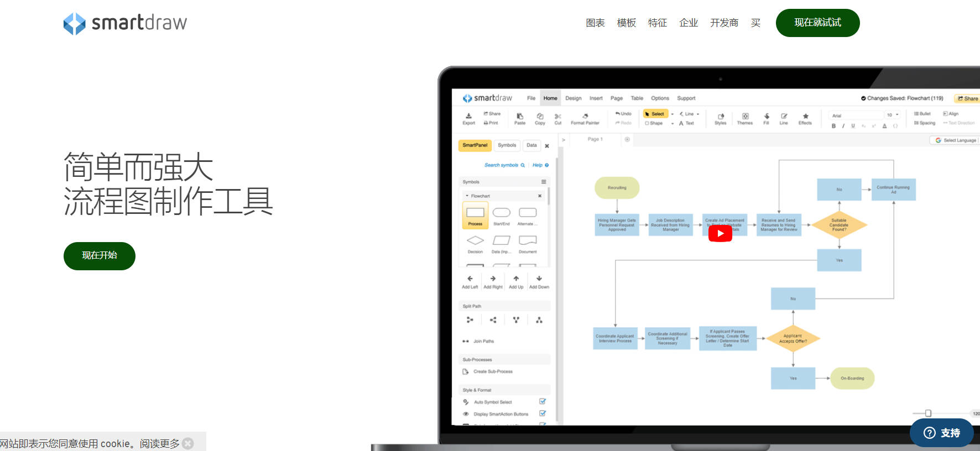980x451 pixels.
Task: Click the Add Down arrow
Action: coord(539,282)
